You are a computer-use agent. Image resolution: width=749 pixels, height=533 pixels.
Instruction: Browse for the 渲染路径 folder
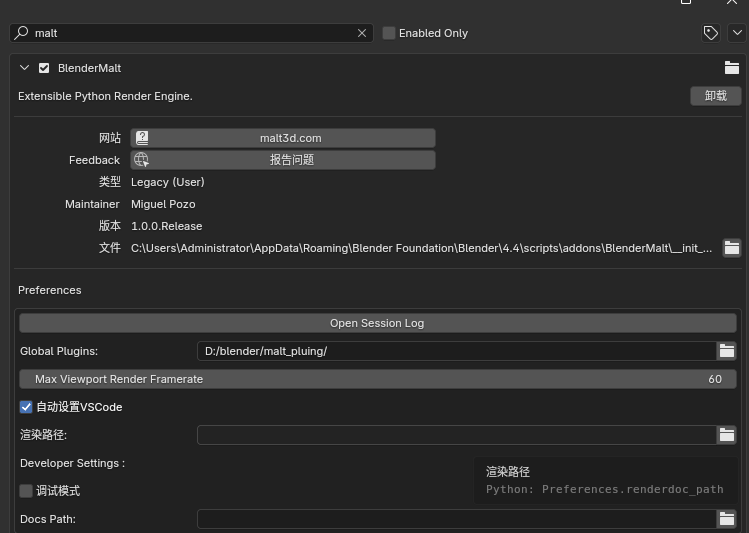(727, 435)
